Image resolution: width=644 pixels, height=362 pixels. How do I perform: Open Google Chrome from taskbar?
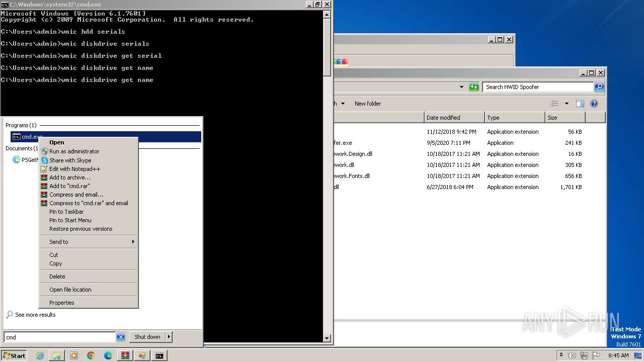91,355
